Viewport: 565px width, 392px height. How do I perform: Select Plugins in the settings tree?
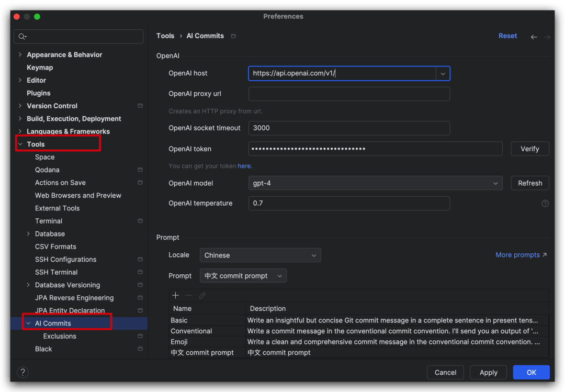point(39,93)
